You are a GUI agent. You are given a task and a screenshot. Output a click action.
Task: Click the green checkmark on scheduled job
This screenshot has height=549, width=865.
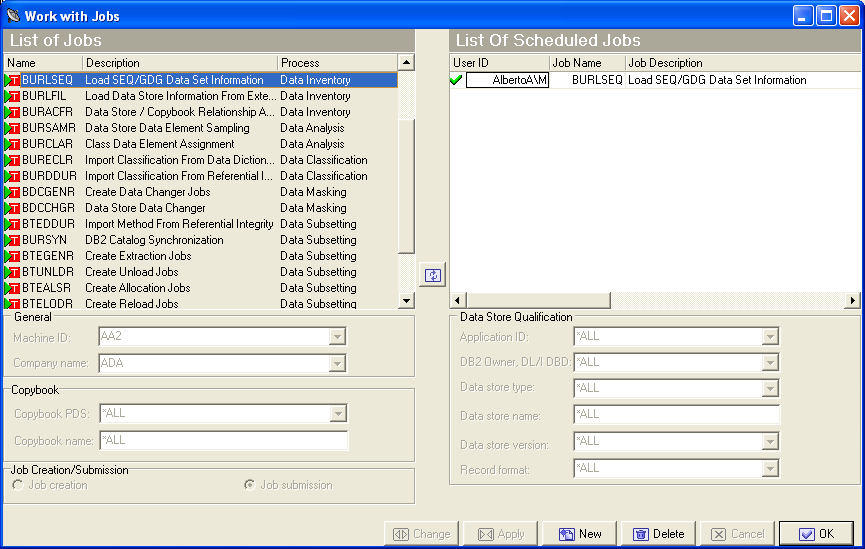pos(457,80)
